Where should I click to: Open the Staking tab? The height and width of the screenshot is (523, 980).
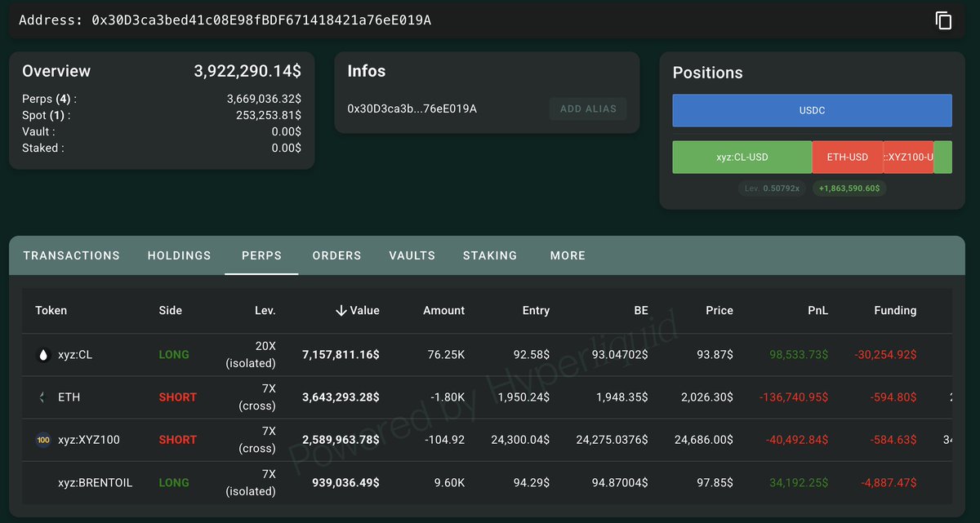point(490,255)
